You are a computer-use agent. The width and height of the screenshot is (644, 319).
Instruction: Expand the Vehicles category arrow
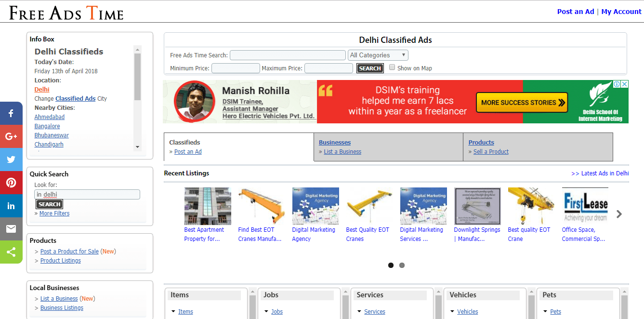pyautogui.click(x=452, y=311)
